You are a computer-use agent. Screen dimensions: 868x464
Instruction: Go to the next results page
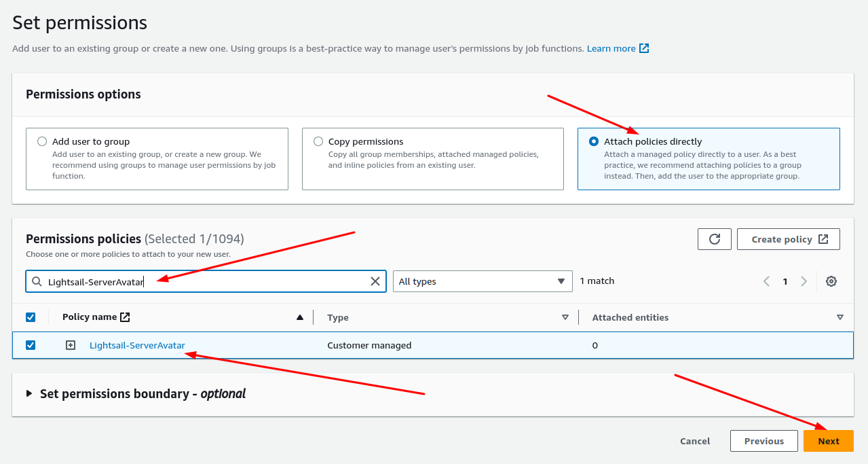click(x=804, y=281)
